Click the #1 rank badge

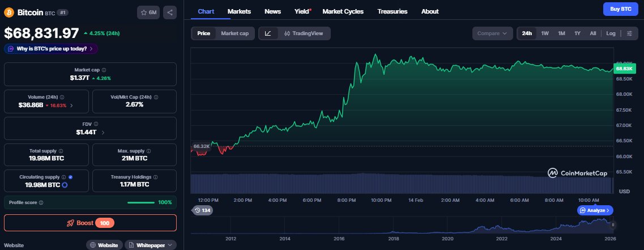(62, 12)
